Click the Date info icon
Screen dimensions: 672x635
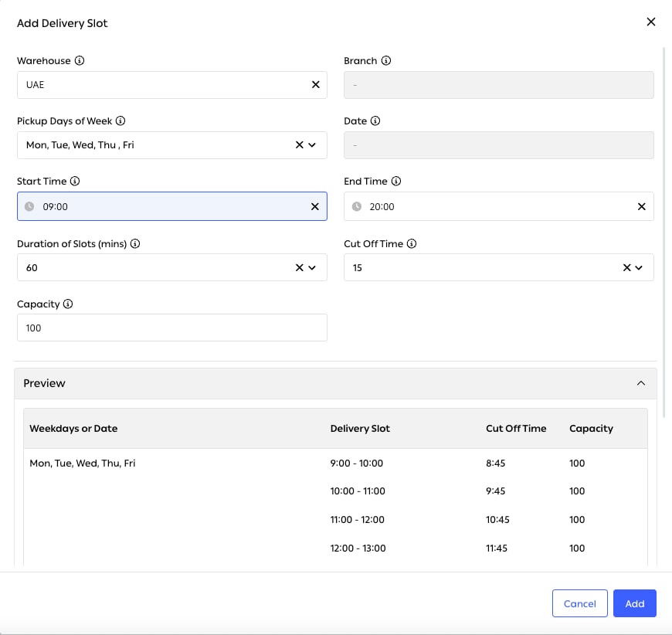[x=375, y=121]
